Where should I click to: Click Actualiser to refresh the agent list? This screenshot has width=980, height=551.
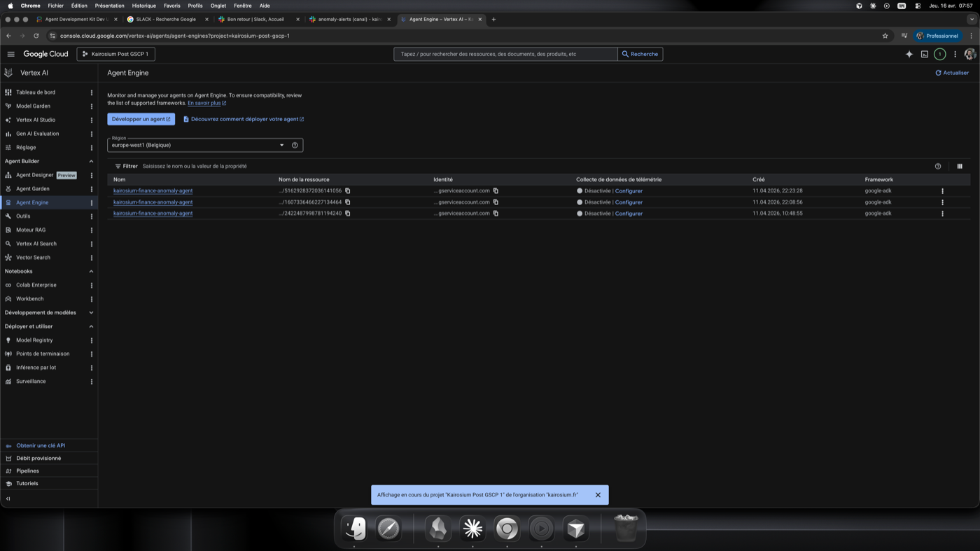(x=952, y=73)
